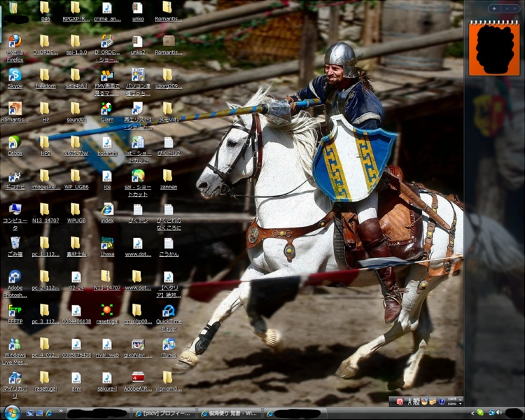
Task: Click the volume speaker tray icon
Action: [499, 412]
